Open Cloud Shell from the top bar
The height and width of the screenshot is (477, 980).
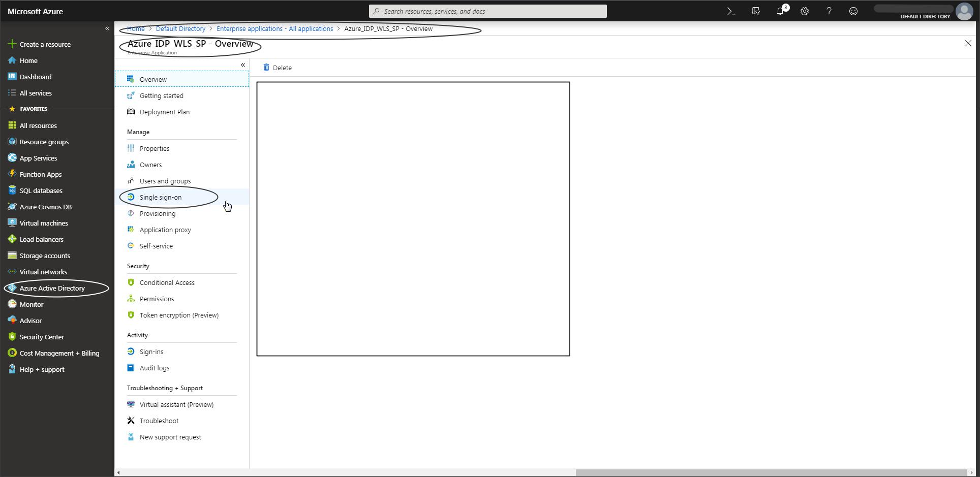pos(731,11)
